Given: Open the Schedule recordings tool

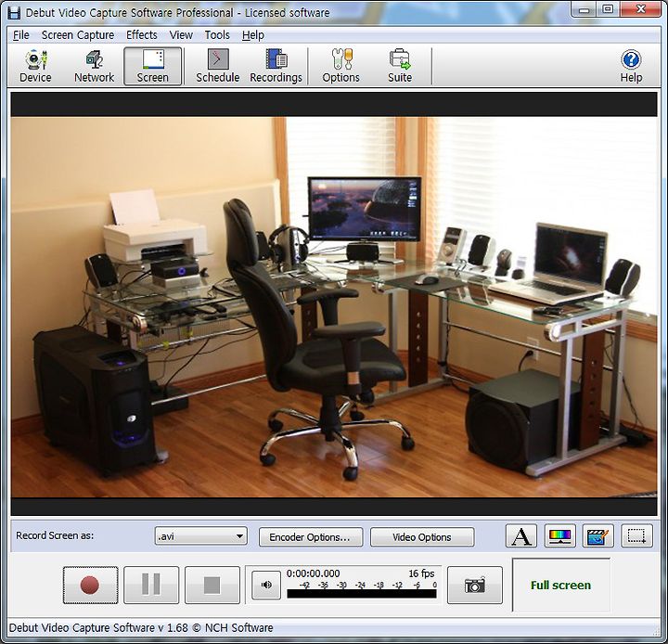Looking at the screenshot, I should (x=217, y=66).
